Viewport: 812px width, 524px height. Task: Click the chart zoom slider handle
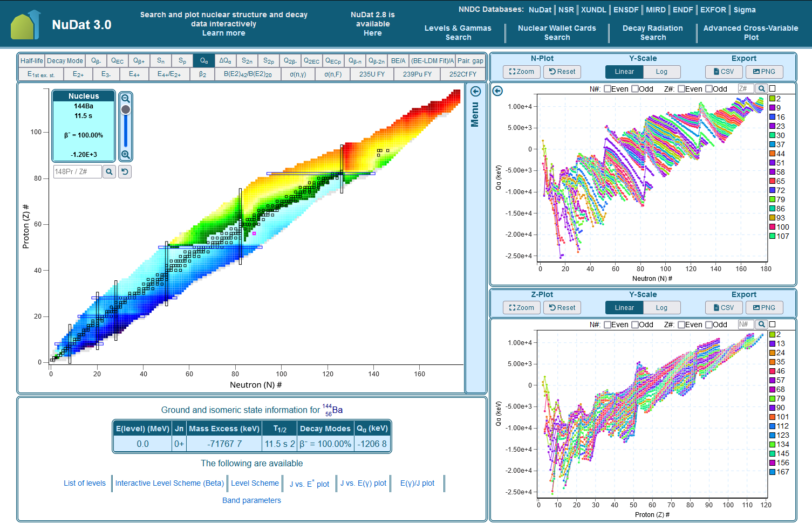126,109
